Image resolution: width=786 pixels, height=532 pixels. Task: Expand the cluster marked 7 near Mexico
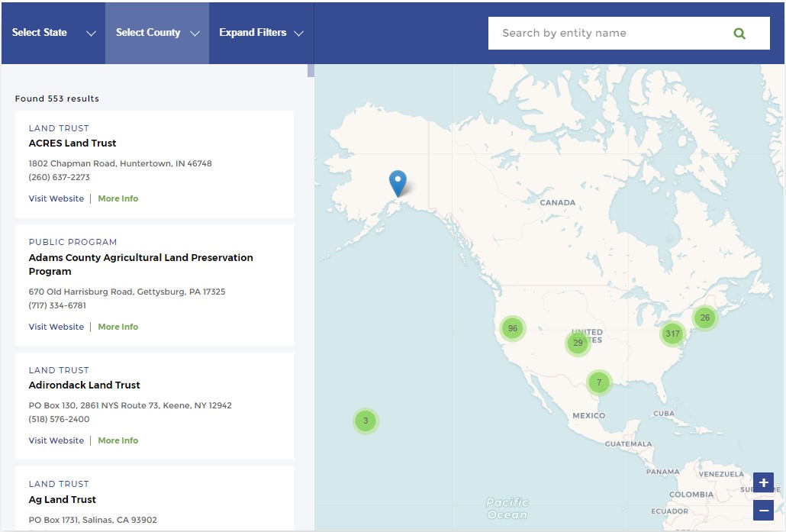[x=599, y=382]
